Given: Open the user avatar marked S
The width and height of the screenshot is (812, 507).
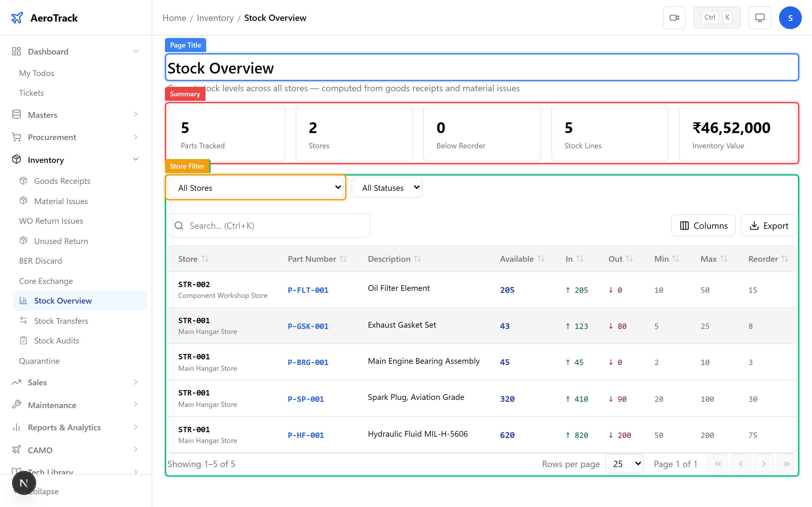Looking at the screenshot, I should 790,17.
